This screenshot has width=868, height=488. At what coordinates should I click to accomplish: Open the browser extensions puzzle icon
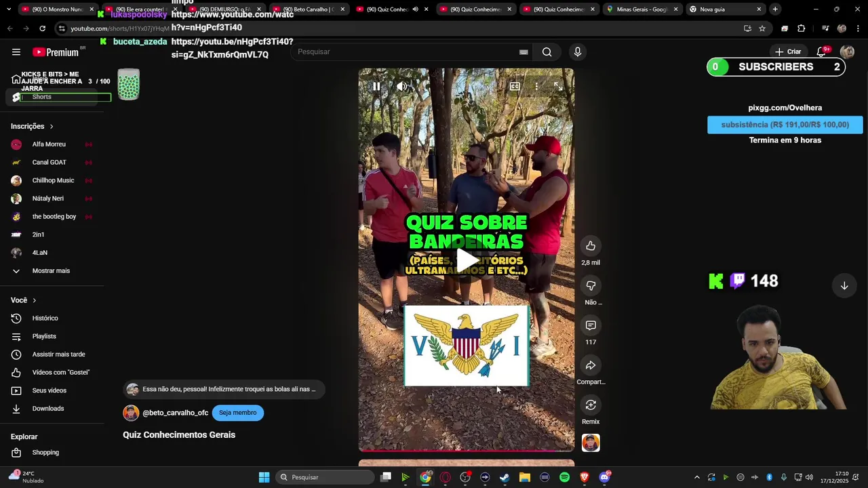pyautogui.click(x=802, y=28)
